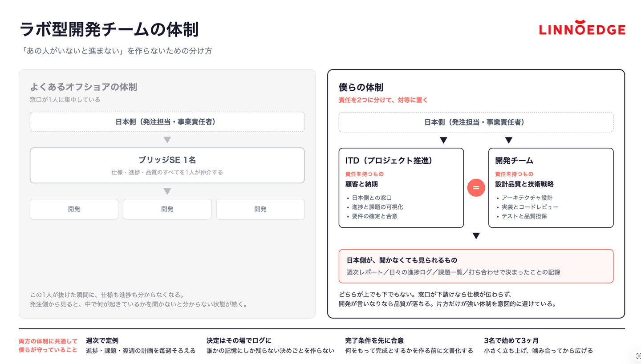
Task: Click subtitle 「あの人がいないと進まない」を作らないための分け方
Action: [116, 51]
